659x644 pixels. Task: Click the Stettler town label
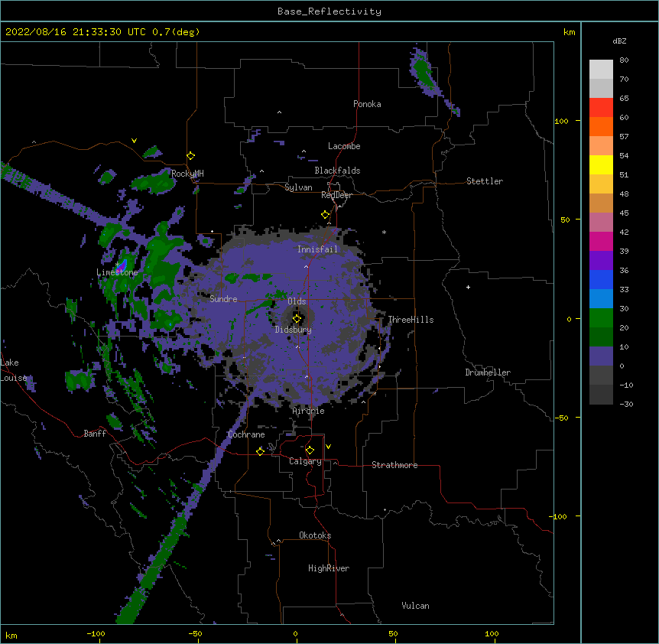point(485,181)
